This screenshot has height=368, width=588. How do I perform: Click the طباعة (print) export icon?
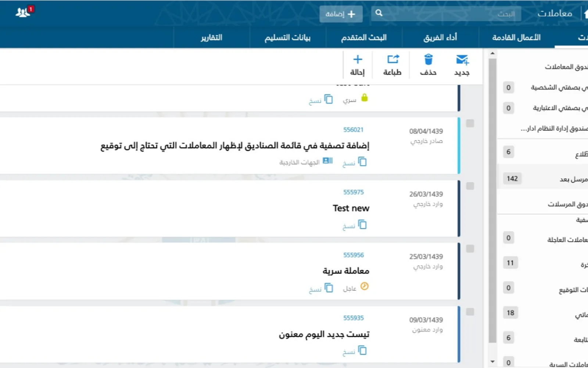tap(393, 59)
